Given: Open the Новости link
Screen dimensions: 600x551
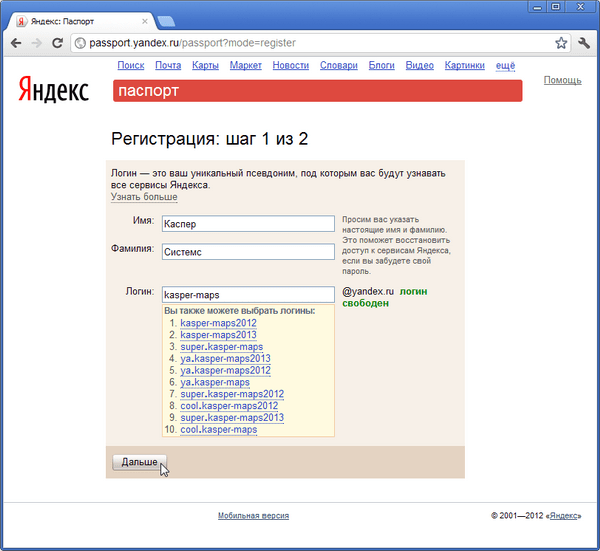Looking at the screenshot, I should pos(291,65).
